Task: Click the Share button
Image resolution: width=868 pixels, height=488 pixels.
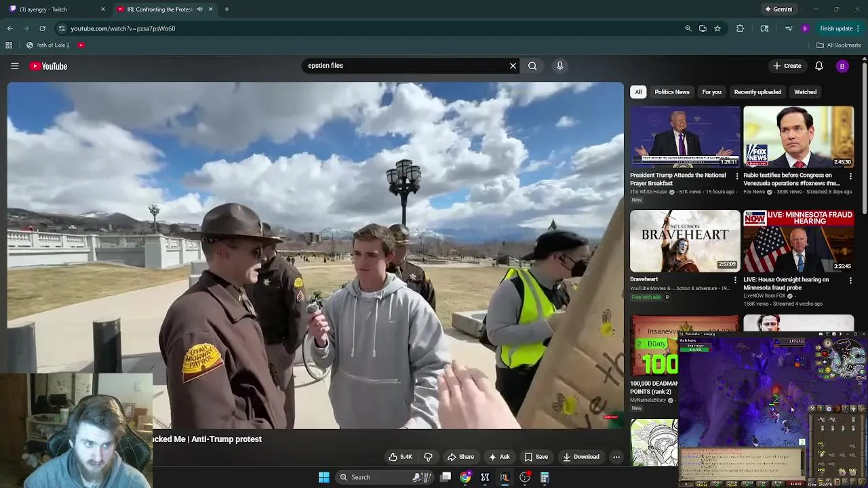Action: coord(460,457)
